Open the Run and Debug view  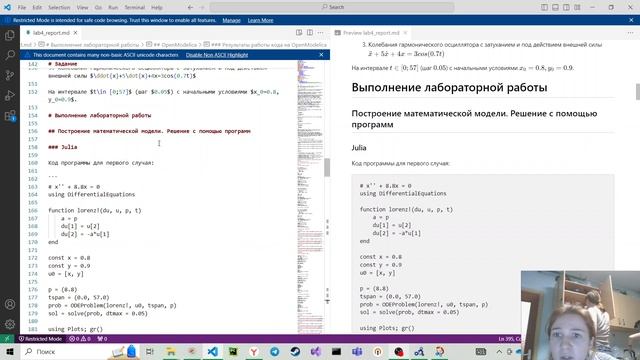tap(10, 95)
